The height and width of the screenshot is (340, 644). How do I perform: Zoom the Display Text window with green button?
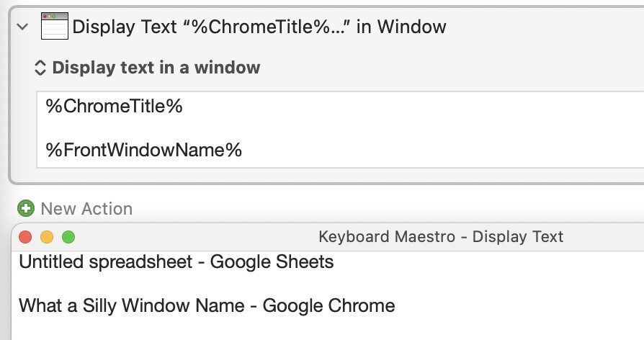68,236
